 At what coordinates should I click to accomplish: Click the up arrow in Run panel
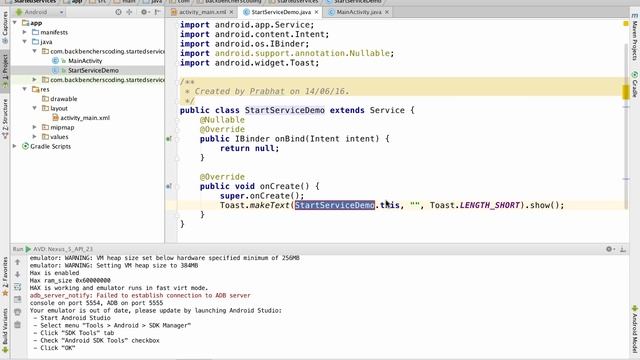[18, 262]
